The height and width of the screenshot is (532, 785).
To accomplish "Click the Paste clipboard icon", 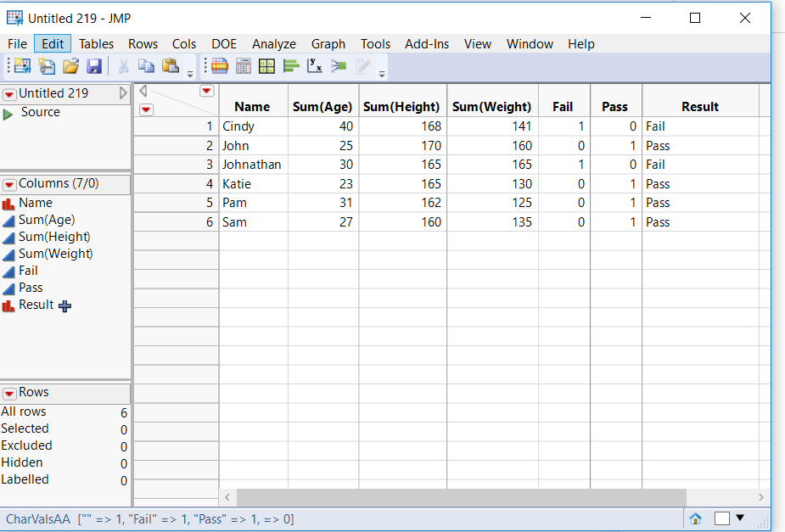I will point(171,66).
